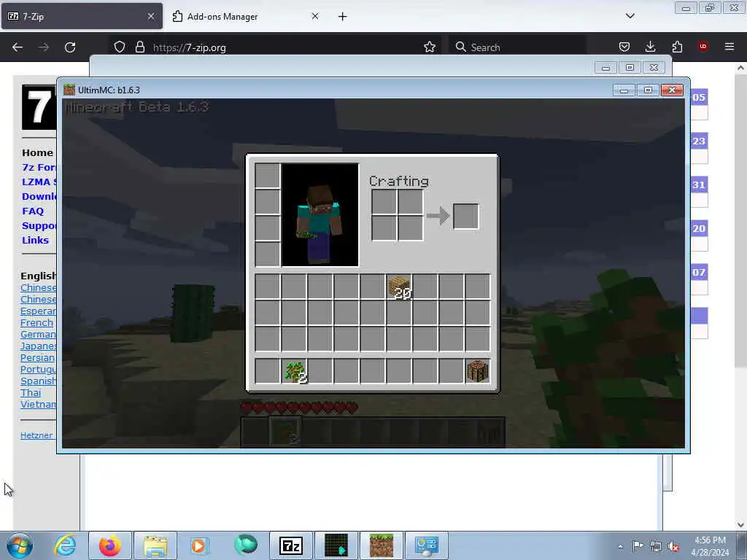Bookmark this page with the star icon
This screenshot has width=747, height=560.
pos(429,47)
